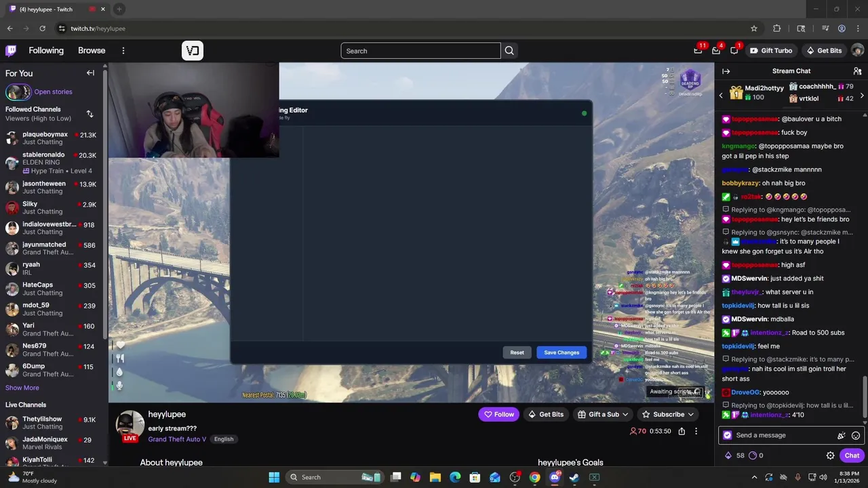Open heyylupee's profile picture
The height and width of the screenshot is (488, 868).
tap(130, 424)
